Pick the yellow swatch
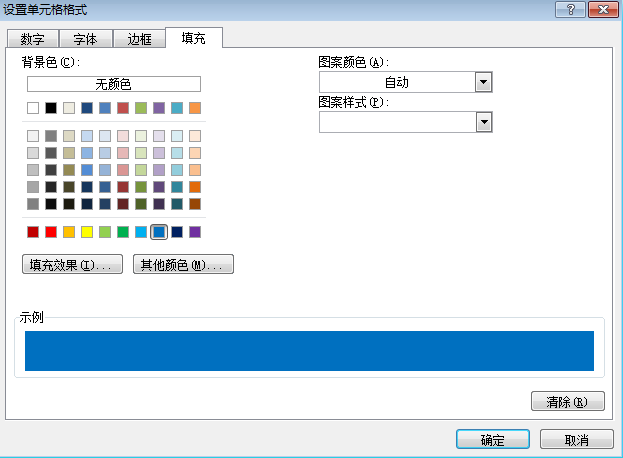This screenshot has width=623, height=458. 87,232
